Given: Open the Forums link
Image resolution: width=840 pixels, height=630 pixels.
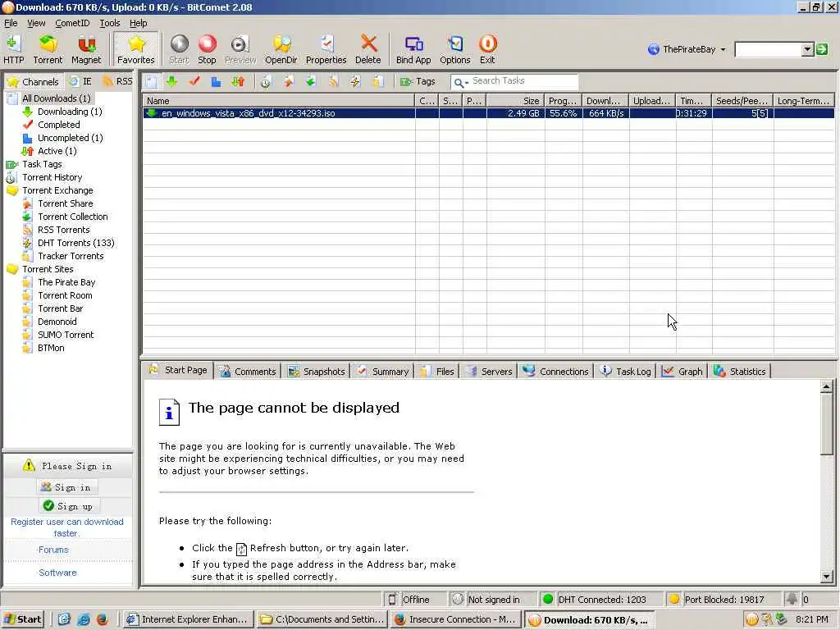Looking at the screenshot, I should tap(53, 550).
